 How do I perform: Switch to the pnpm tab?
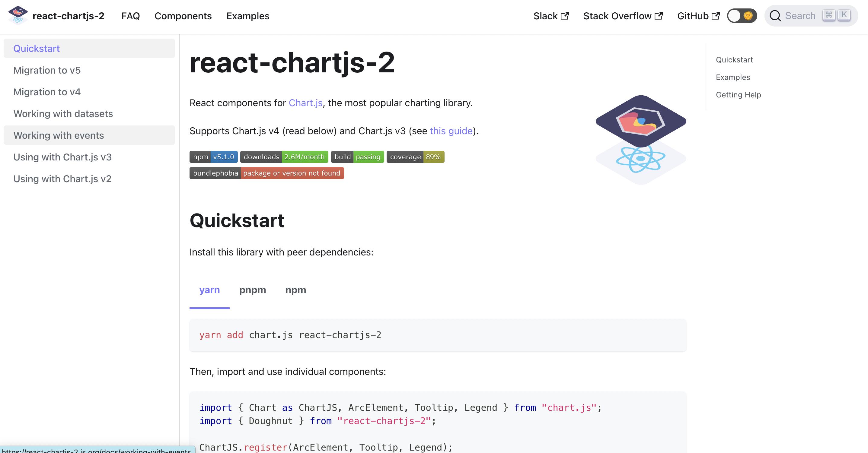click(x=253, y=290)
